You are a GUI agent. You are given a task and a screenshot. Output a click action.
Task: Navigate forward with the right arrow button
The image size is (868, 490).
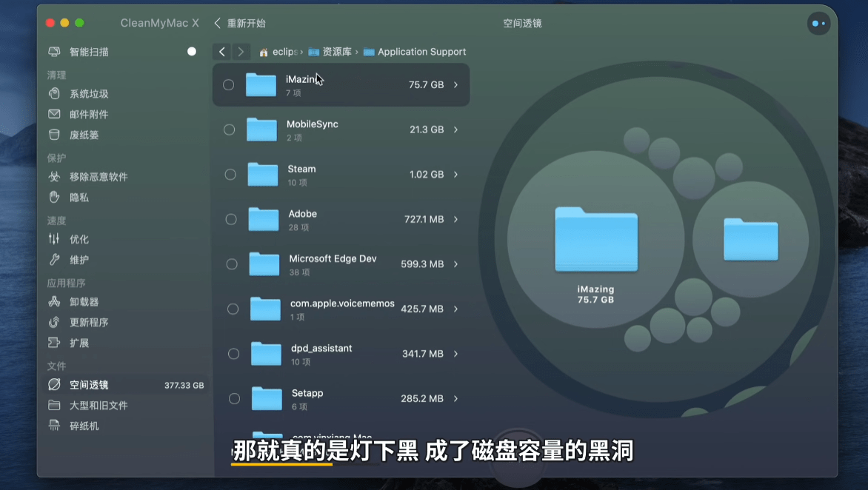click(241, 51)
